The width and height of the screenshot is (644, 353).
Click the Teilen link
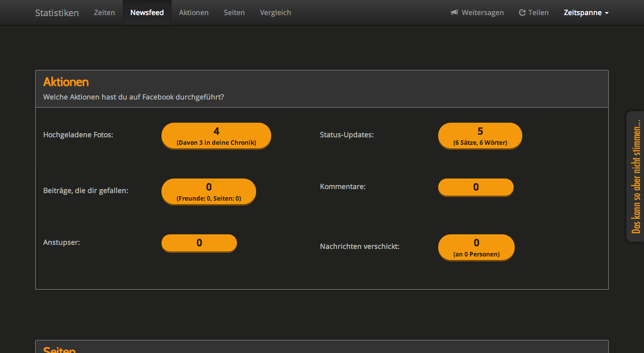pos(538,13)
